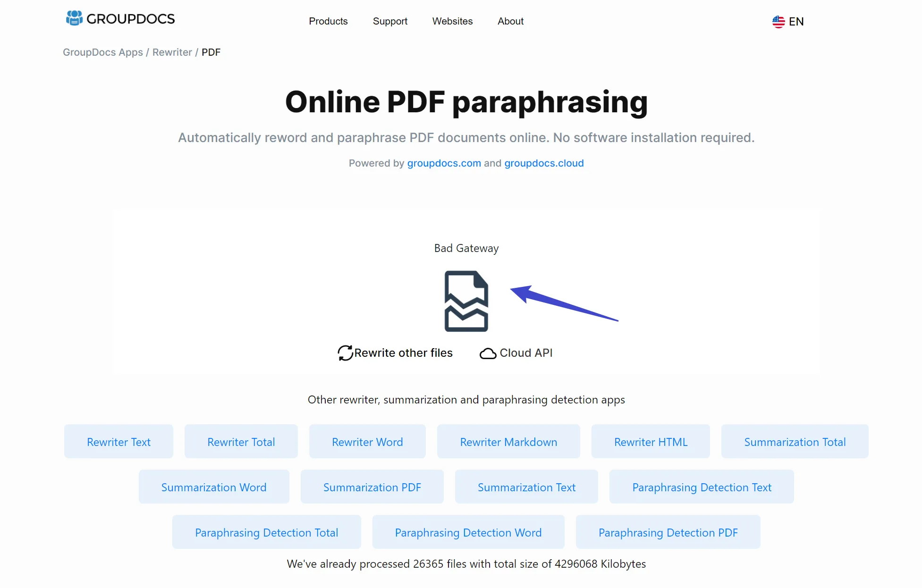922x588 pixels.
Task: Select the EN language dropdown
Action: pos(788,22)
